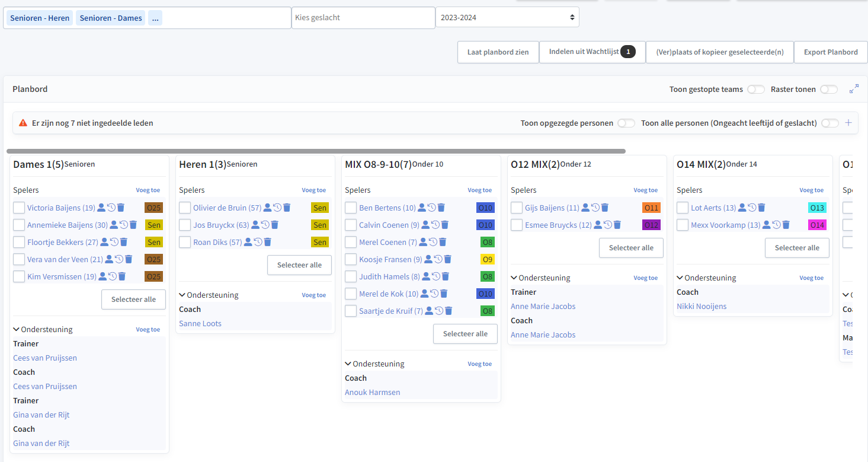Open person icon for Roan Diks
Viewport: 868px width, 462px height.
(x=248, y=242)
